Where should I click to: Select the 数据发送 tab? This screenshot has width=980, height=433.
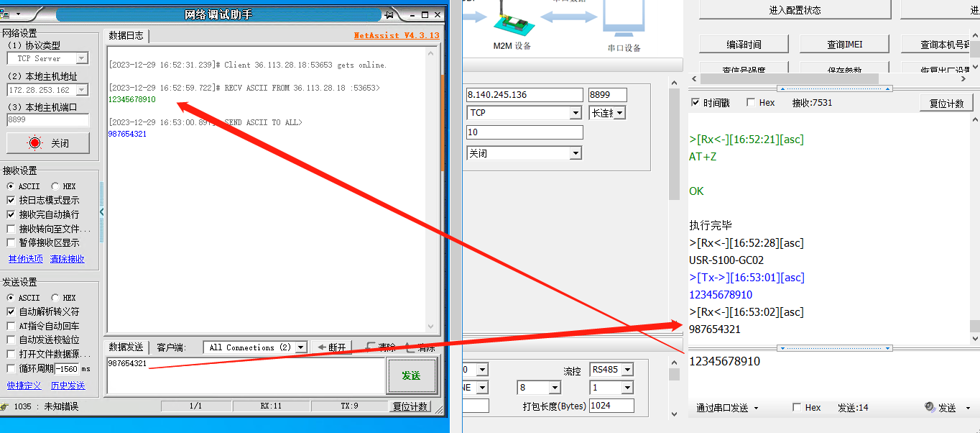pyautogui.click(x=126, y=347)
